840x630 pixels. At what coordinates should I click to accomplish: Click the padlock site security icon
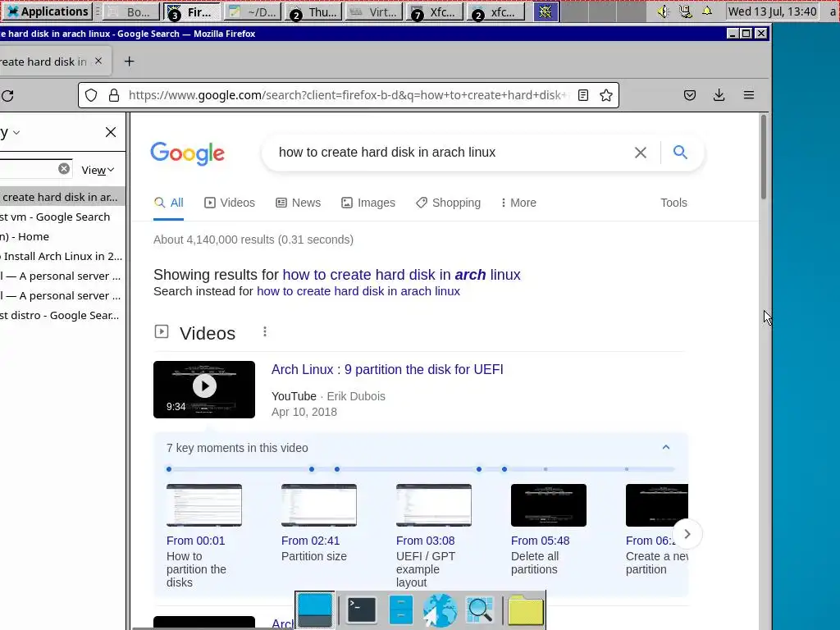click(113, 95)
